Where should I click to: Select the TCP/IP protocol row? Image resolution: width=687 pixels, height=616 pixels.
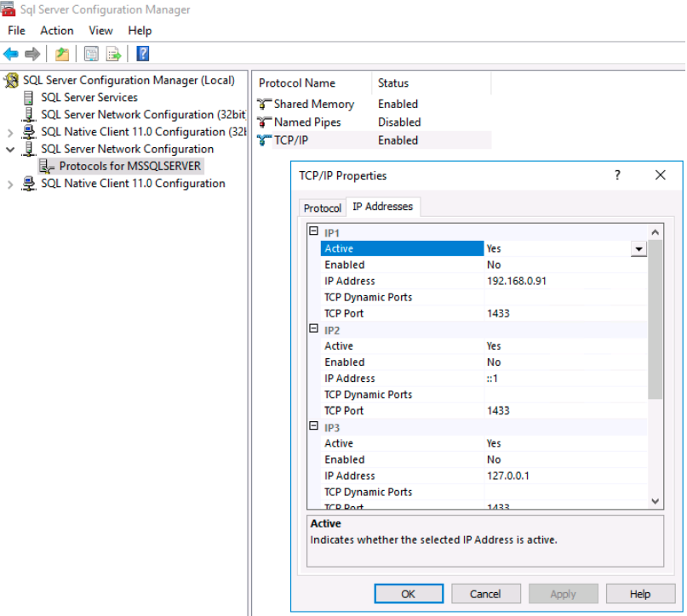(373, 140)
